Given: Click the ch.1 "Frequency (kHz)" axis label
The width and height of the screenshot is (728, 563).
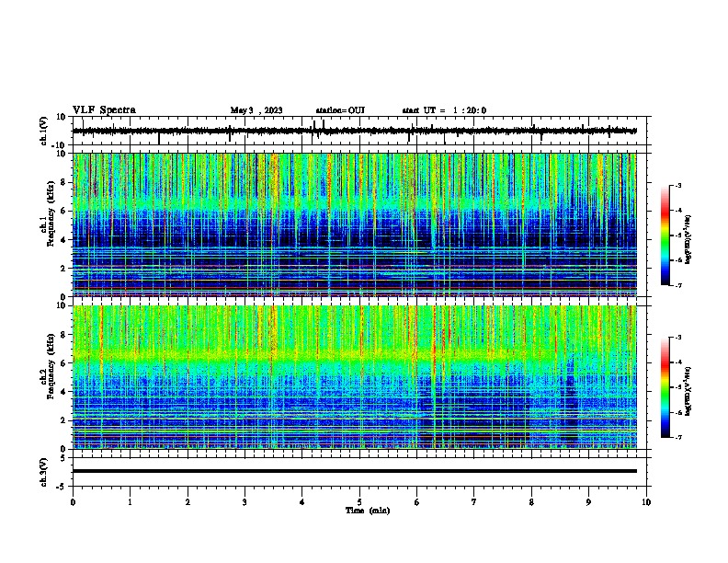Looking at the screenshot, I should click(x=51, y=213).
